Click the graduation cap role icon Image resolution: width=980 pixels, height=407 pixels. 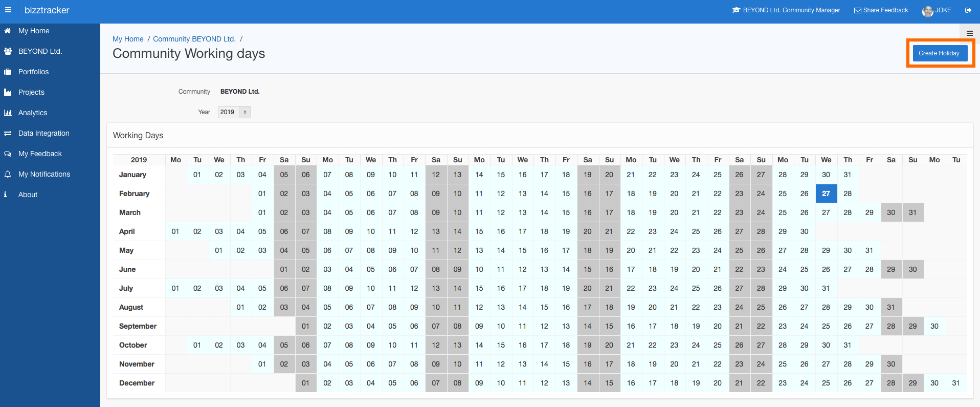tap(737, 10)
